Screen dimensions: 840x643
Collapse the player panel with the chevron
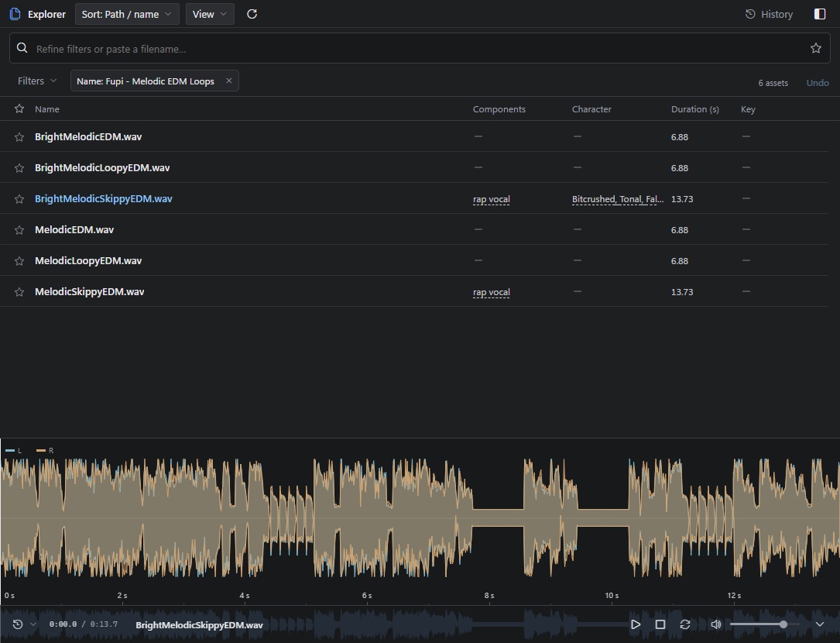820,624
